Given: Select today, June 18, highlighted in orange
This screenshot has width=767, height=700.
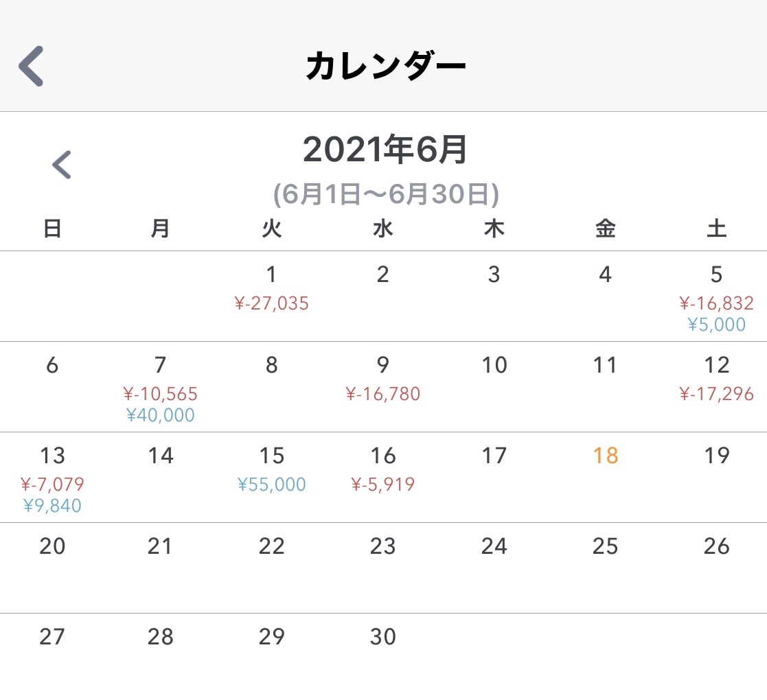Looking at the screenshot, I should pyautogui.click(x=605, y=455).
